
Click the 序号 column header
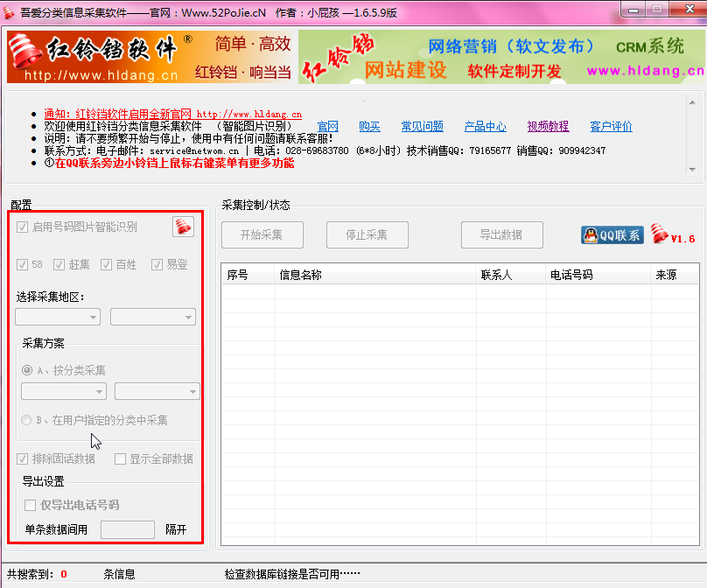[x=248, y=275]
